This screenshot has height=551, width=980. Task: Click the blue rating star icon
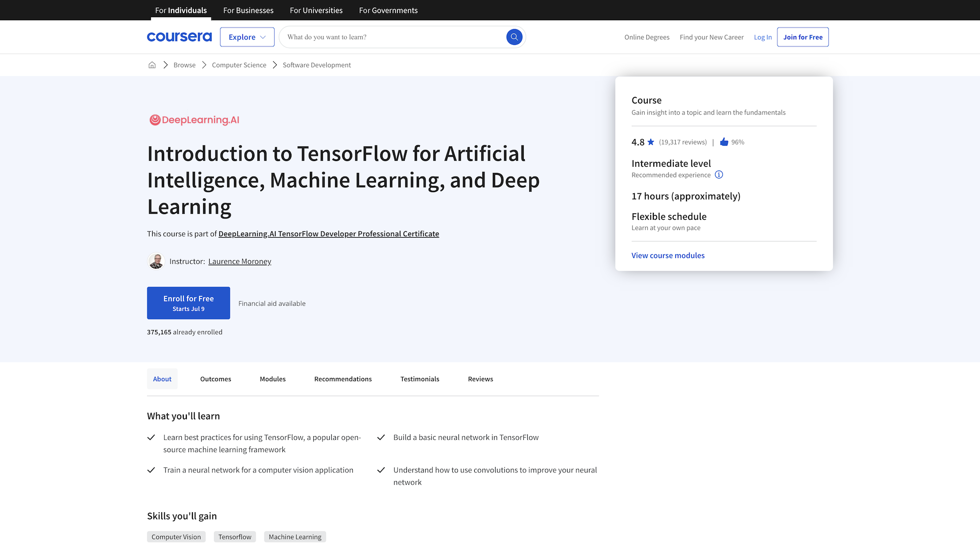(651, 142)
